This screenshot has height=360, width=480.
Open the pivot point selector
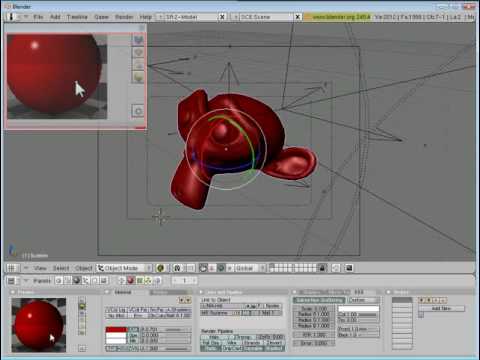point(178,268)
